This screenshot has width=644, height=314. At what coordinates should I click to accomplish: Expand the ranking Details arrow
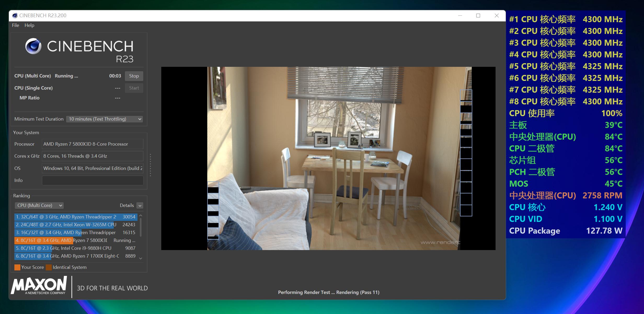click(140, 206)
